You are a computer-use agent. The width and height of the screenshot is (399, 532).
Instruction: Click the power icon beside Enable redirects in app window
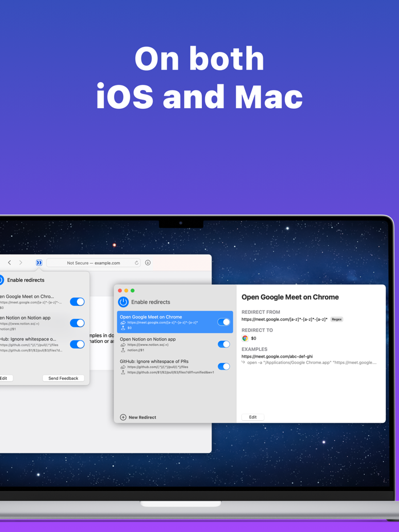pyautogui.click(x=123, y=302)
